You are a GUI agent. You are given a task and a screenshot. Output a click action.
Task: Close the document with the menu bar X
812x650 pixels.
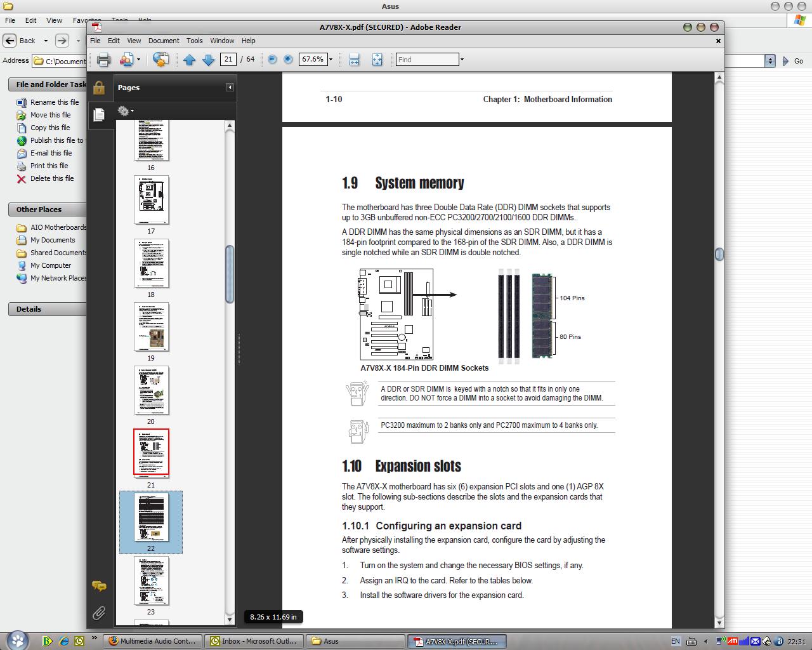(718, 41)
